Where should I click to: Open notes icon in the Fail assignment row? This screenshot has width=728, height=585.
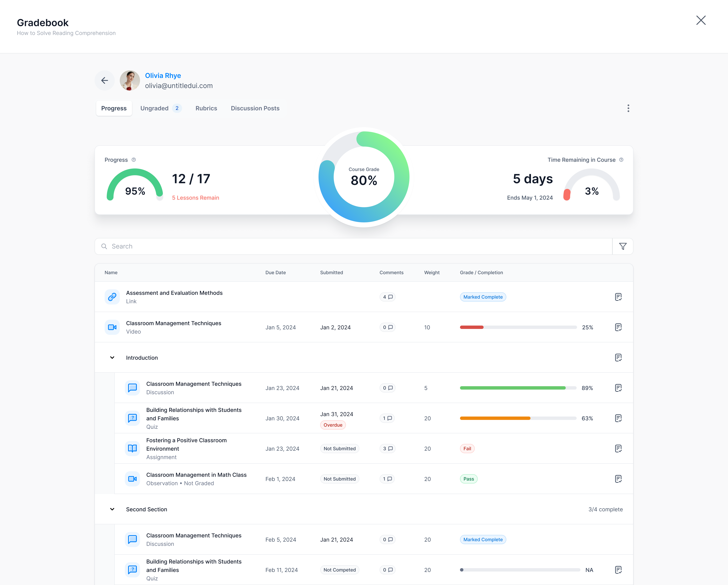[618, 449]
